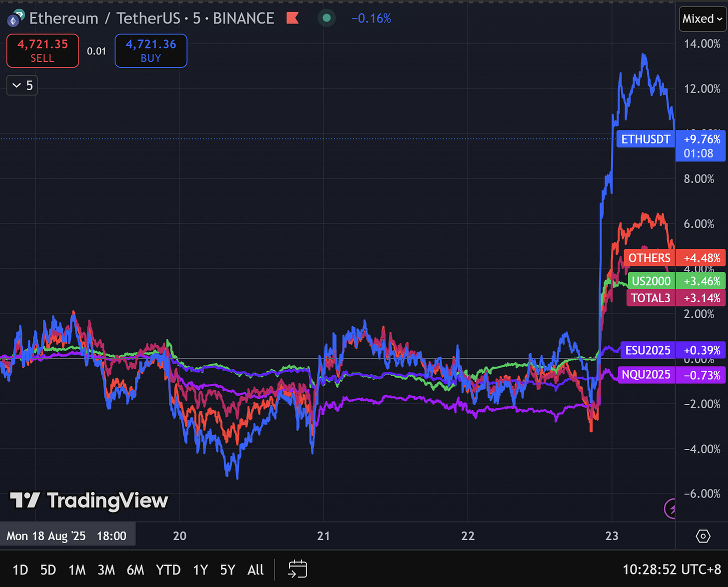Click the -0.16% change value
This screenshot has width=728, height=587.
[x=371, y=18]
